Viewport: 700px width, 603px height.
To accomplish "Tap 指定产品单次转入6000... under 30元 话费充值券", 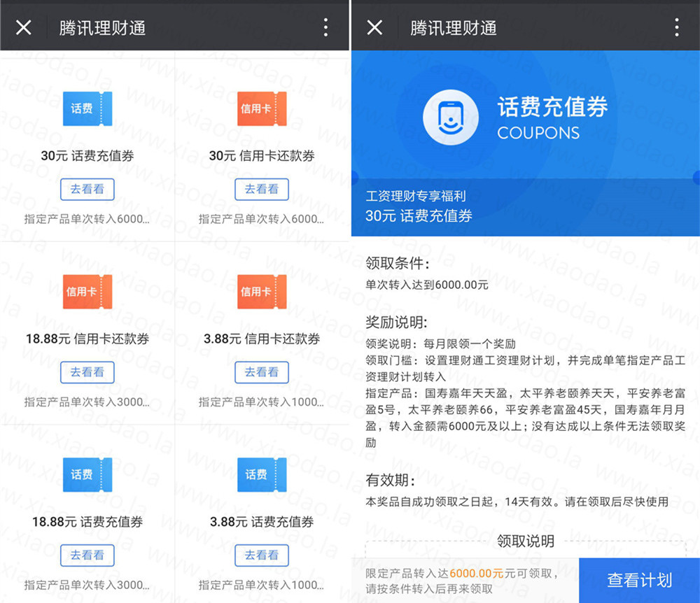I will point(87,219).
